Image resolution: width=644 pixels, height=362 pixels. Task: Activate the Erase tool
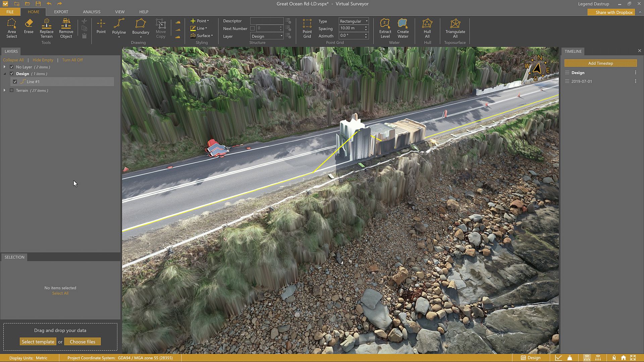click(x=29, y=26)
